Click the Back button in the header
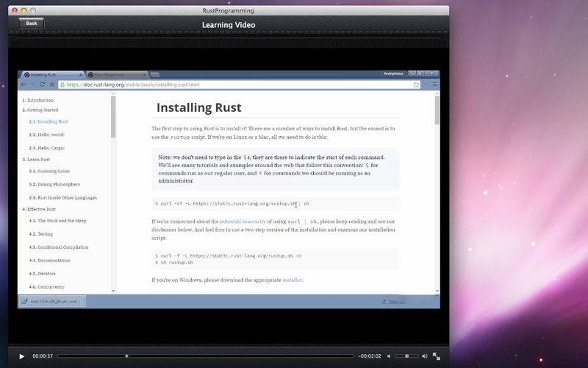This screenshot has height=368, width=588. (31, 24)
